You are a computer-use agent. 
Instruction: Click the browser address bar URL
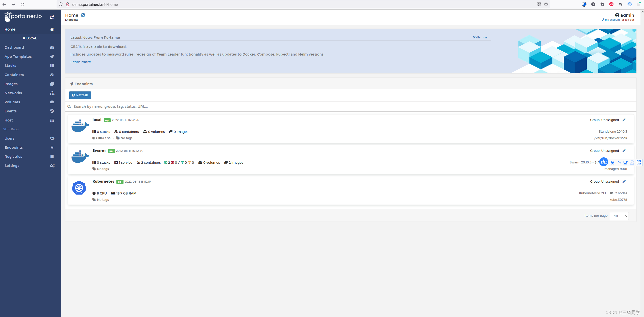pyautogui.click(x=95, y=4)
